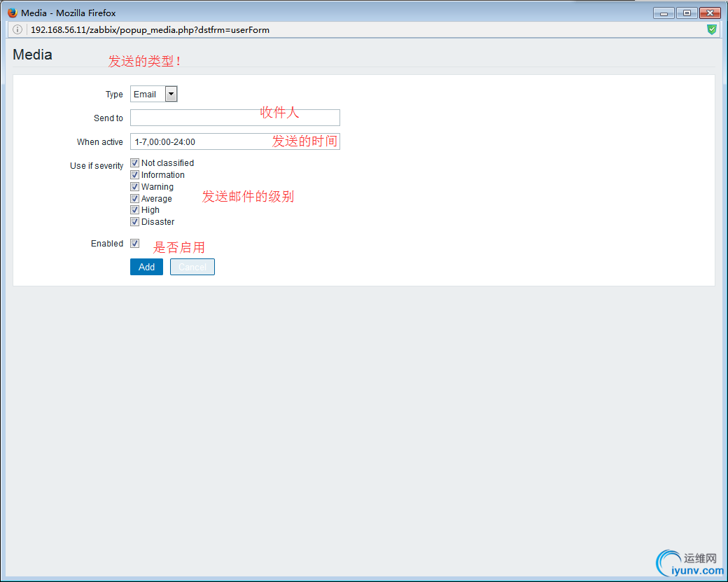Viewport: 728px width, 582px height.
Task: Toggle the Warning severity checkbox
Action: click(134, 187)
